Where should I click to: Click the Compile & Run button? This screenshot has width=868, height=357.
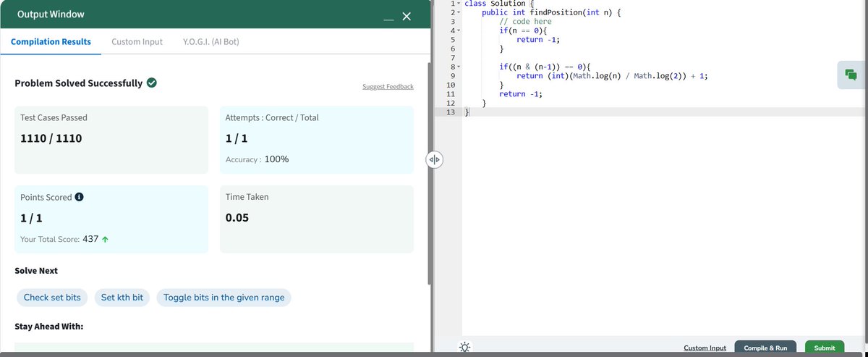(x=765, y=348)
